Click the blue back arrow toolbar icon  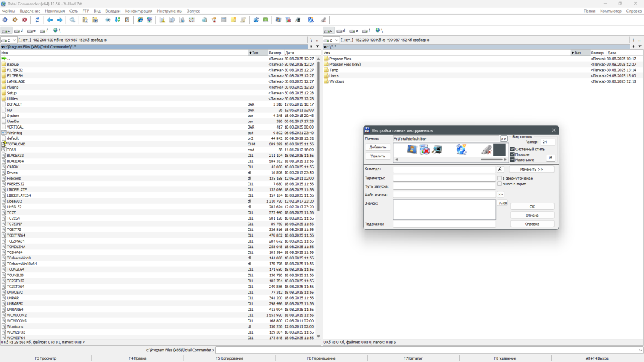pos(50,20)
